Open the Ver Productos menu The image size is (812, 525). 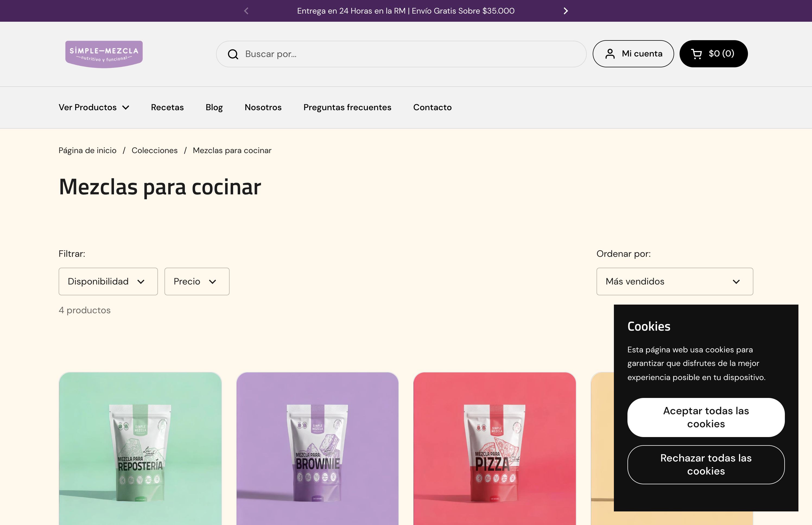pos(94,107)
